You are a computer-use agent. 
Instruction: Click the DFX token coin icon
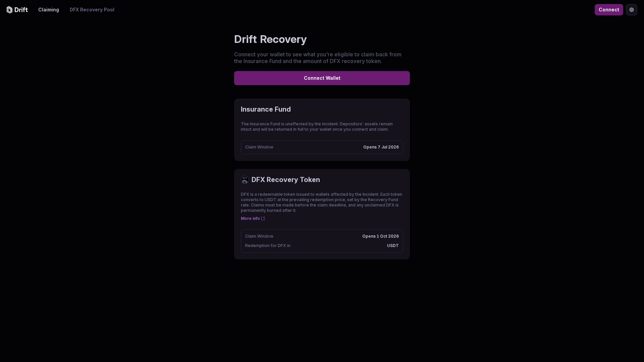[x=245, y=180]
